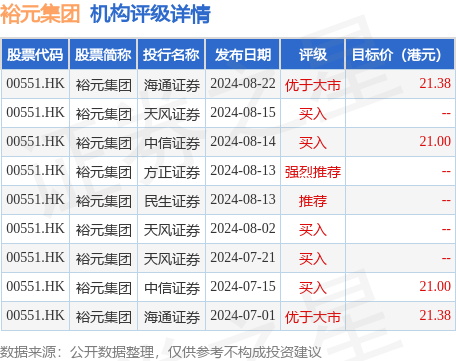
Task: Select the 发布日期 column header
Action: tap(243, 55)
